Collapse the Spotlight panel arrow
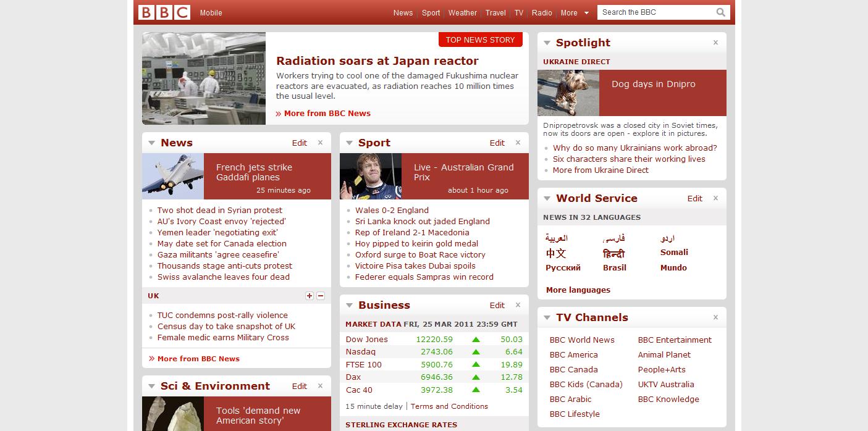Image resolution: width=868 pixels, height=431 pixels. [547, 43]
